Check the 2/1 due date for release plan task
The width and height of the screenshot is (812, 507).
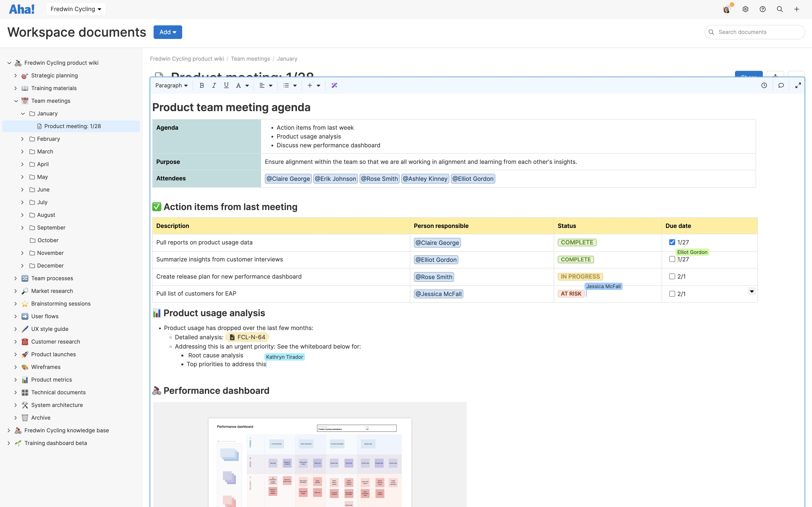(672, 276)
